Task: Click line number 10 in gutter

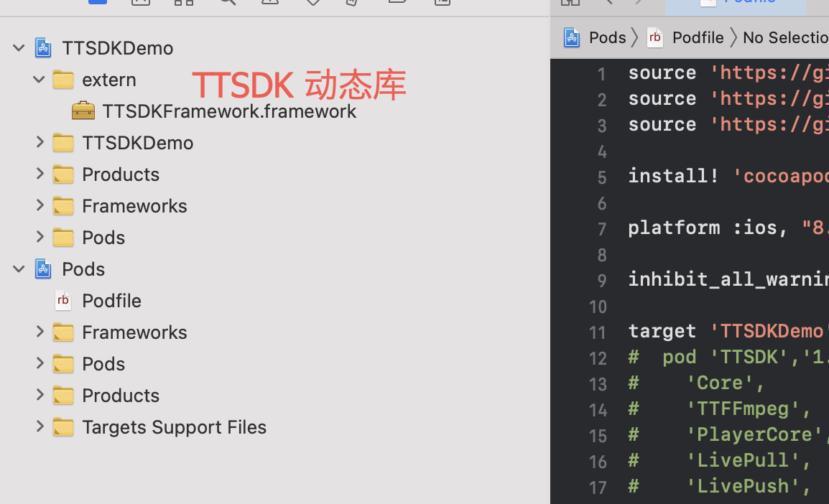Action: coord(598,307)
